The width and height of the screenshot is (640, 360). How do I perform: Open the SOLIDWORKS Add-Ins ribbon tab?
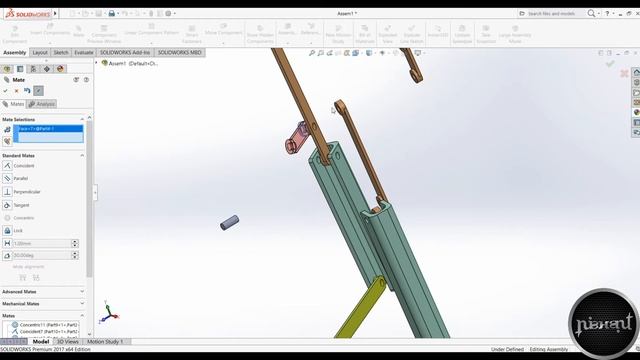point(125,53)
